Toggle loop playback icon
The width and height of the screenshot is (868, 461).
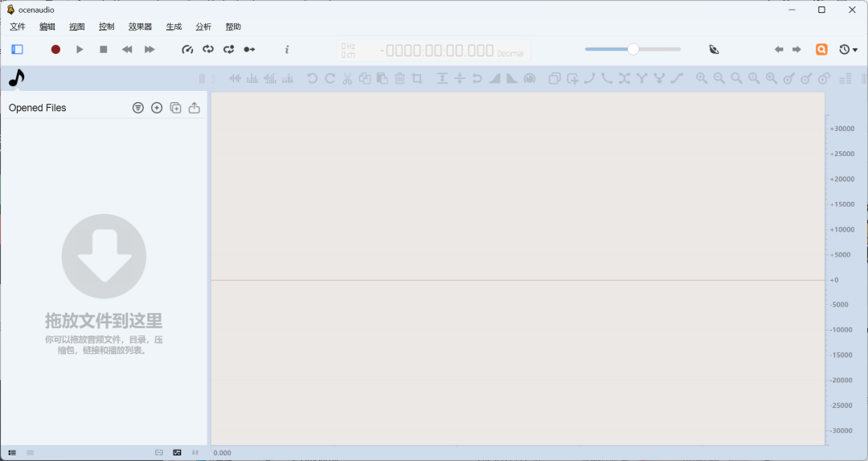click(x=208, y=49)
